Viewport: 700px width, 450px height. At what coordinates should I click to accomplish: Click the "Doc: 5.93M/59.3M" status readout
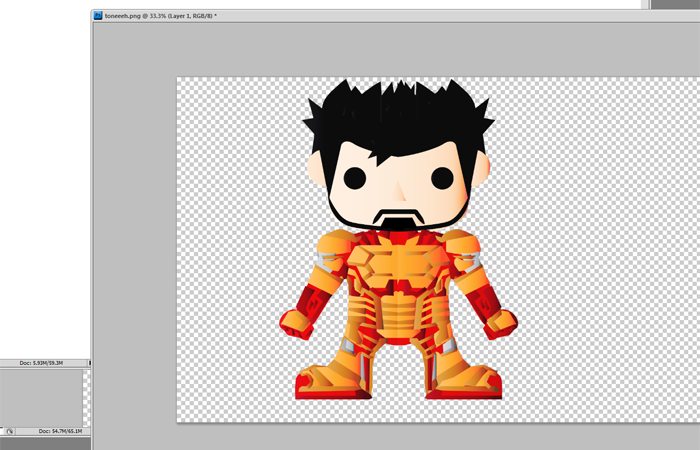(41, 363)
